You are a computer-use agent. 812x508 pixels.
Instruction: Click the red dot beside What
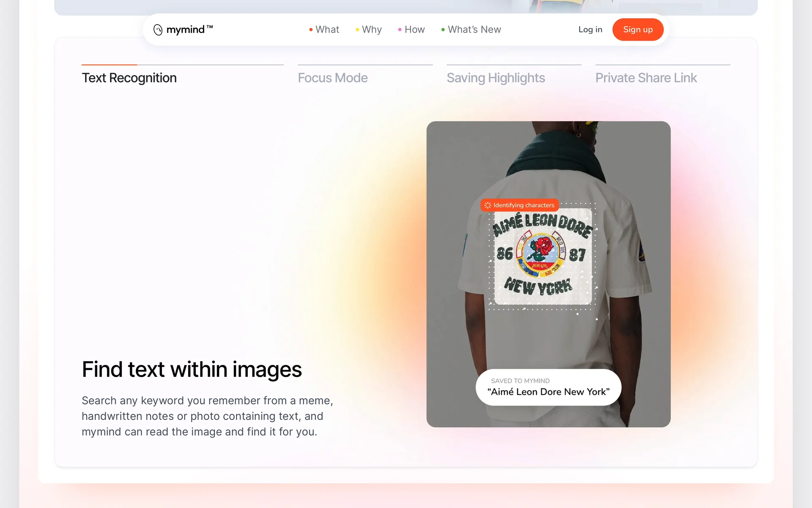311,30
